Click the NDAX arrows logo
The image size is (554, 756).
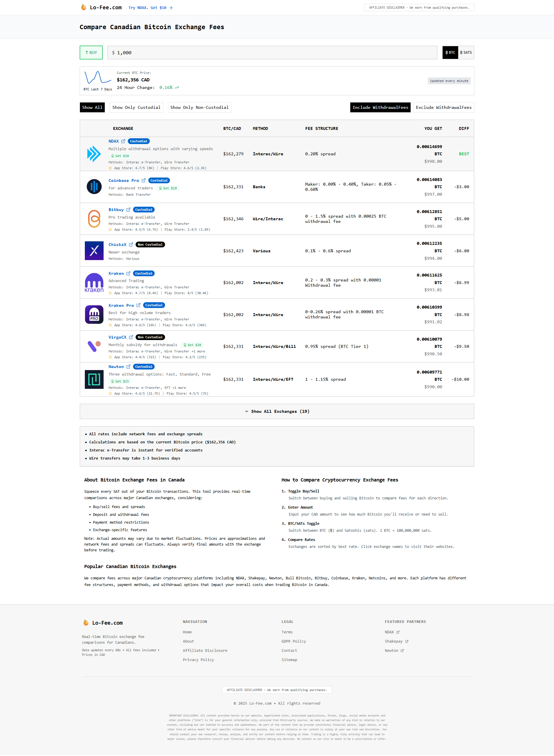tap(94, 154)
